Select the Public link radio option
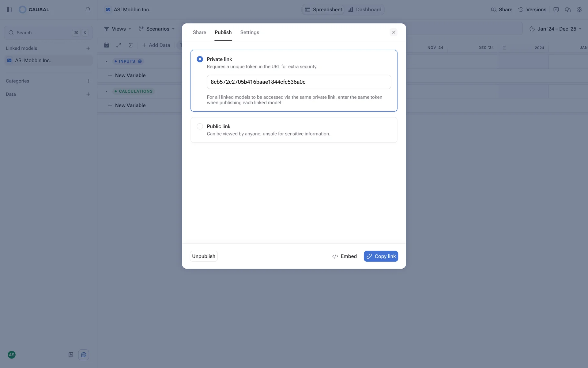The height and width of the screenshot is (368, 588). click(200, 126)
